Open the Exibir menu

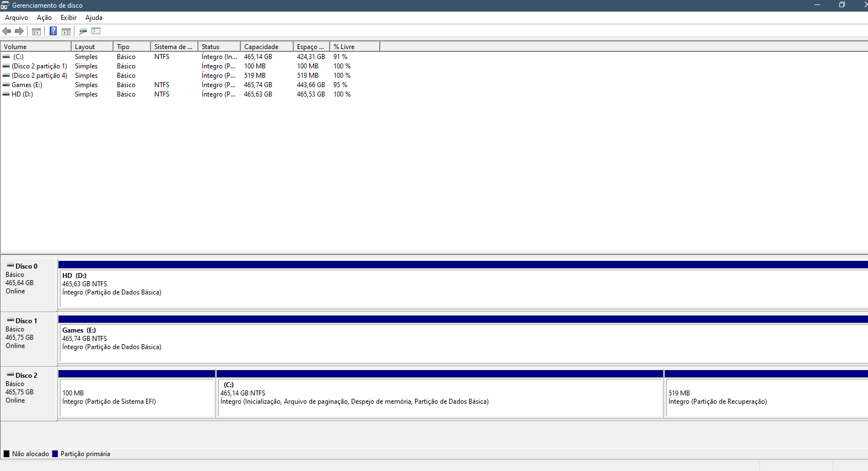coord(68,18)
